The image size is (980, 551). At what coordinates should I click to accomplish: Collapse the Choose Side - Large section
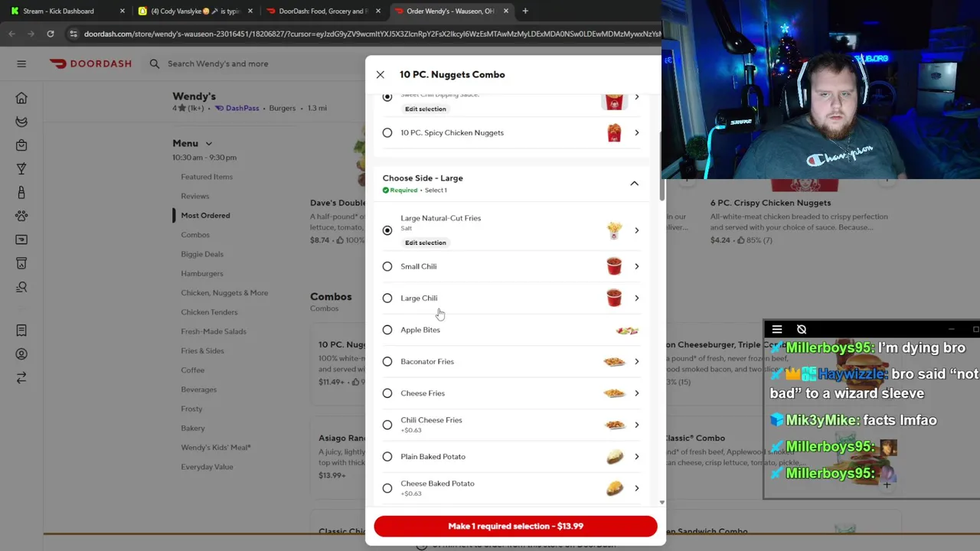pos(634,184)
